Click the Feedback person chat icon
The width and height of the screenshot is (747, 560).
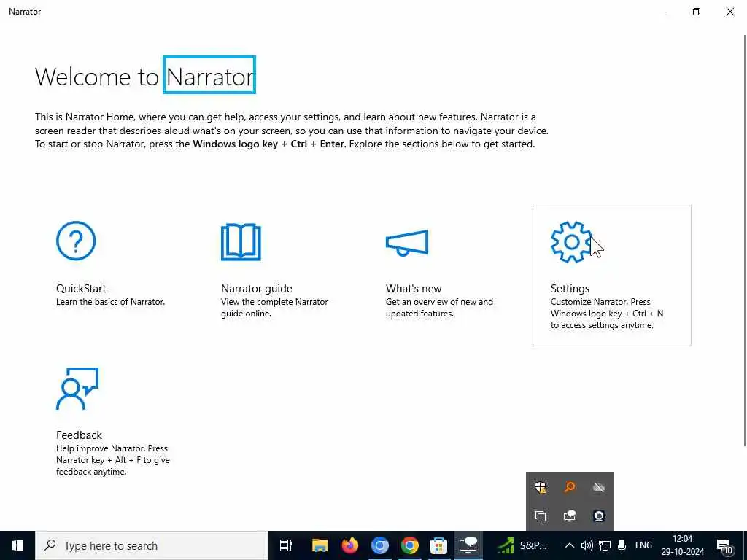coord(77,389)
